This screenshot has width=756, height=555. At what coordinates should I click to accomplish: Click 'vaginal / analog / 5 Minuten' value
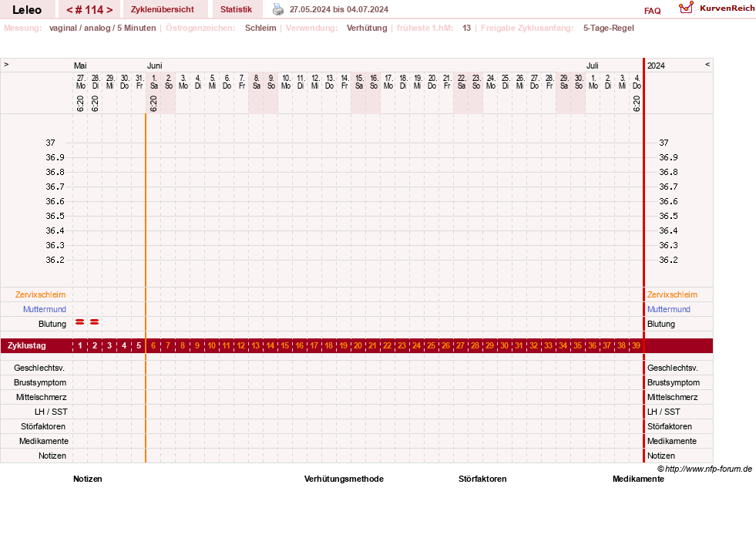[x=102, y=28]
